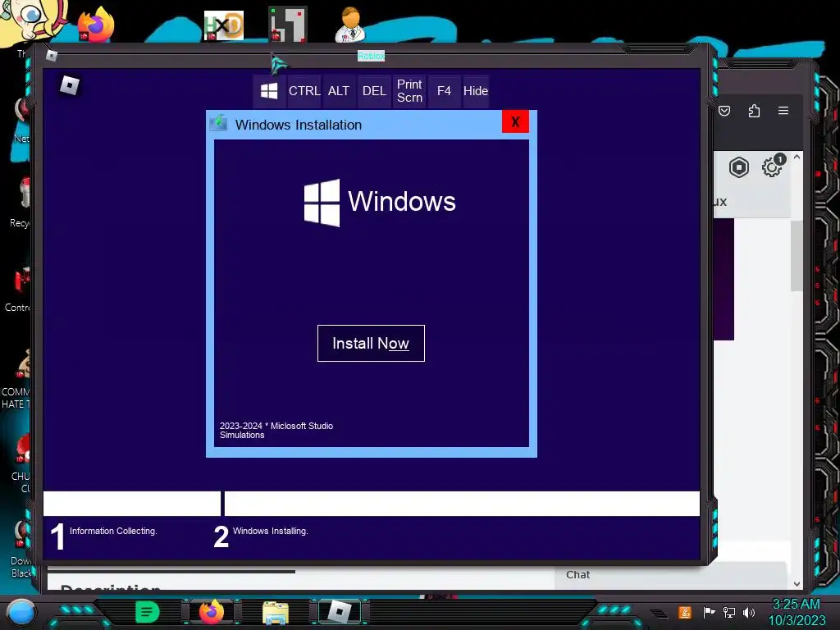Open the Firefox extensions puzzle icon
840x630 pixels.
coord(754,111)
